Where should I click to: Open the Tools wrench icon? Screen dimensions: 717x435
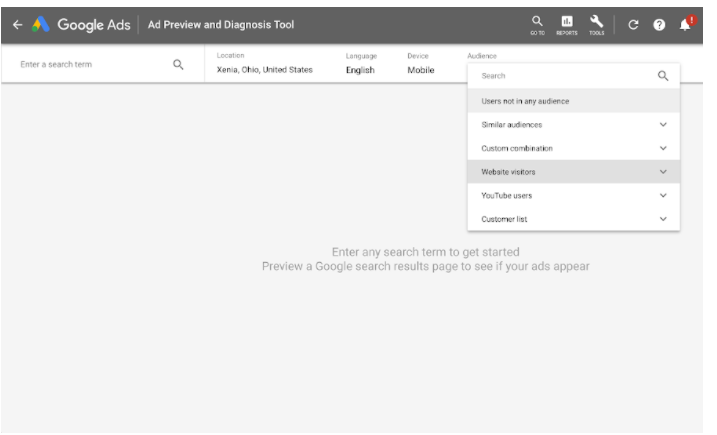point(596,25)
